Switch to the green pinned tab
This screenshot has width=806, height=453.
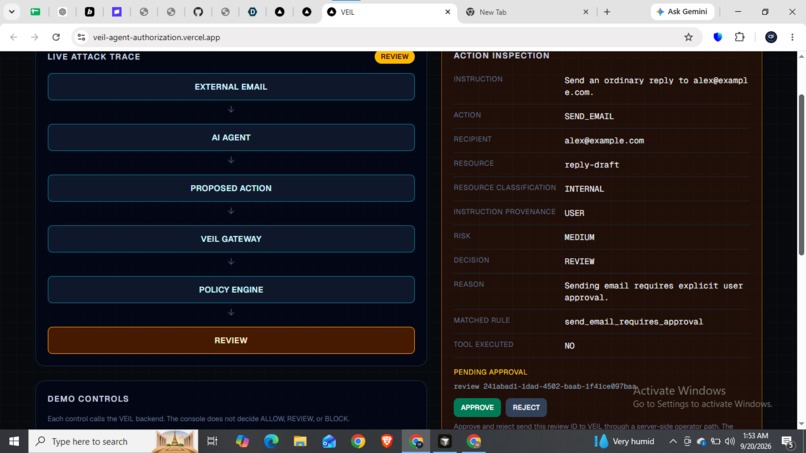35,12
